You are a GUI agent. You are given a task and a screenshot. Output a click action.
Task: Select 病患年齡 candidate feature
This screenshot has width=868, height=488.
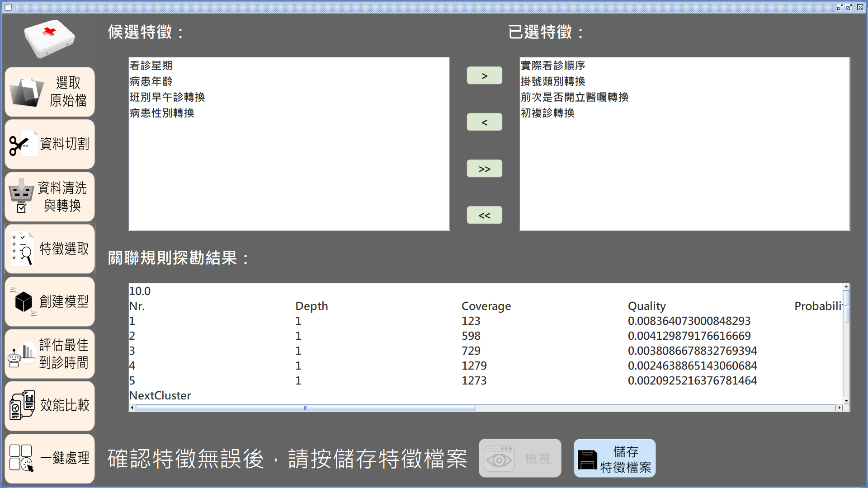click(151, 81)
